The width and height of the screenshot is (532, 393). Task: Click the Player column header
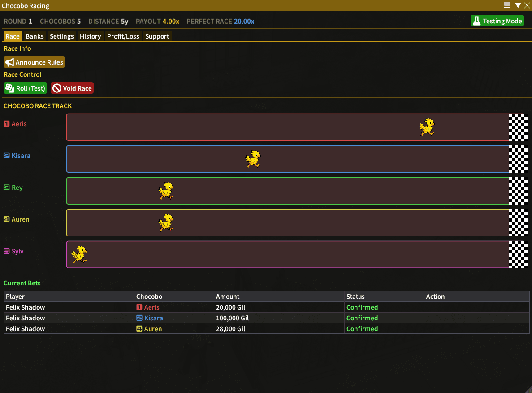(69, 297)
